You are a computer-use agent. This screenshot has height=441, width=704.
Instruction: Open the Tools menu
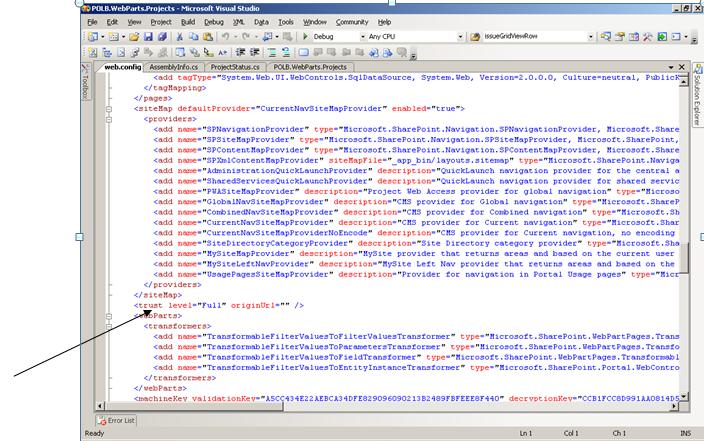point(286,22)
